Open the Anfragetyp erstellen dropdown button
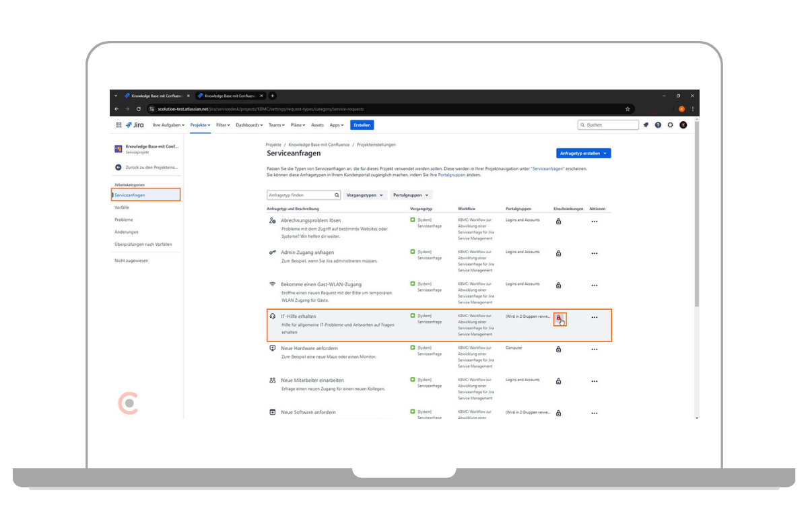The width and height of the screenshot is (808, 532). click(584, 154)
